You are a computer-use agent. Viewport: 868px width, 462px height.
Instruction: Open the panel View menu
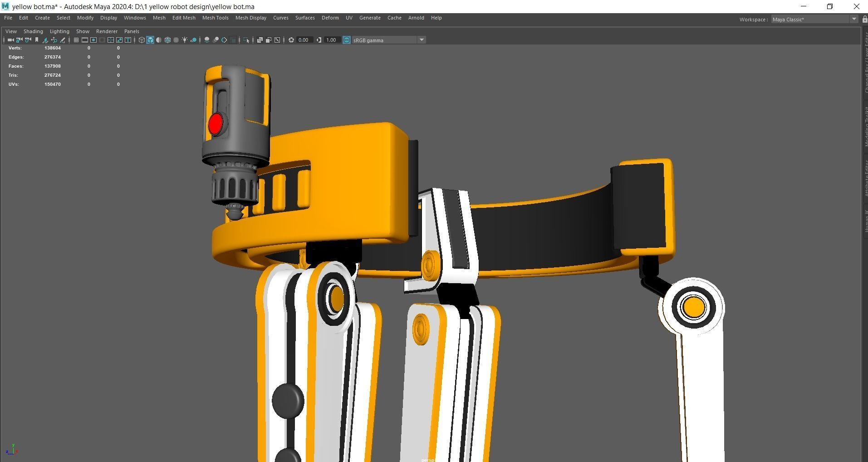[x=11, y=31]
